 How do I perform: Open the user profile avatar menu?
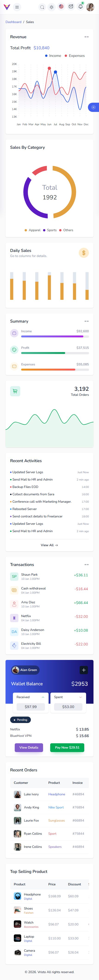(90, 7)
